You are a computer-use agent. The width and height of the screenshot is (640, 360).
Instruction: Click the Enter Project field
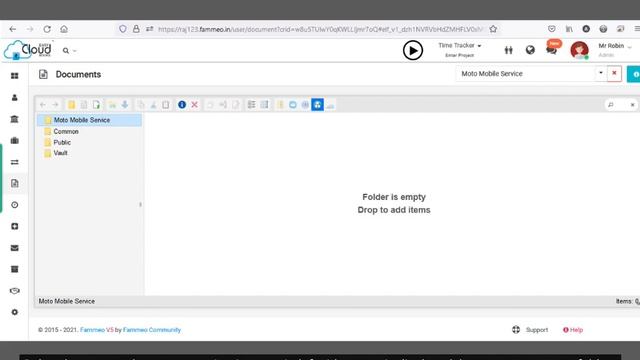(460, 55)
